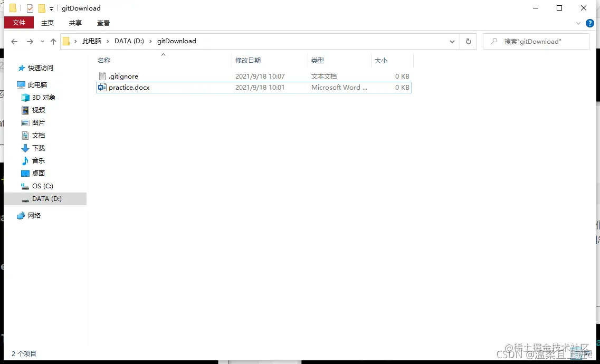
Task: Expand the ribbon with the chevron
Action: click(x=578, y=23)
